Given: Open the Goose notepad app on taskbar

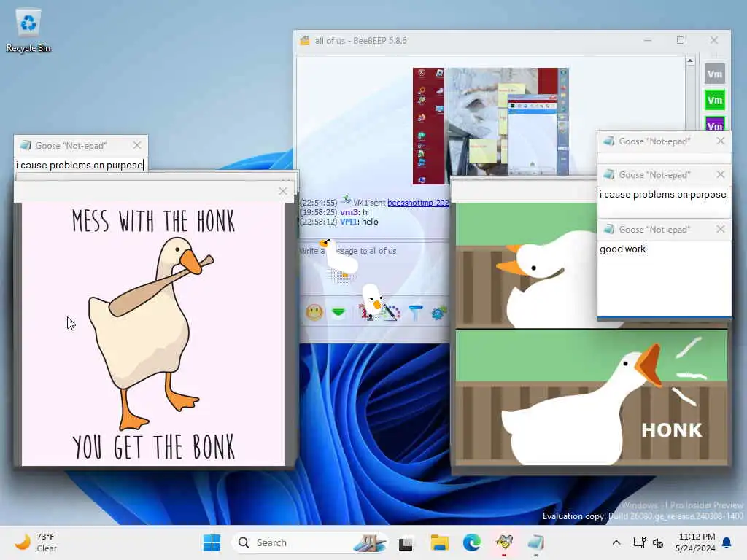Looking at the screenshot, I should point(536,542).
